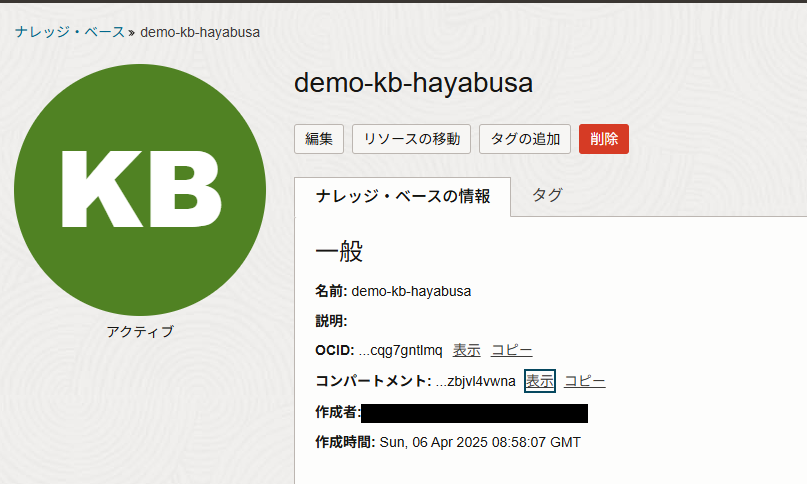Click the compartment value ...zbjvl4vwna
807x484 pixels.
click(x=476, y=382)
